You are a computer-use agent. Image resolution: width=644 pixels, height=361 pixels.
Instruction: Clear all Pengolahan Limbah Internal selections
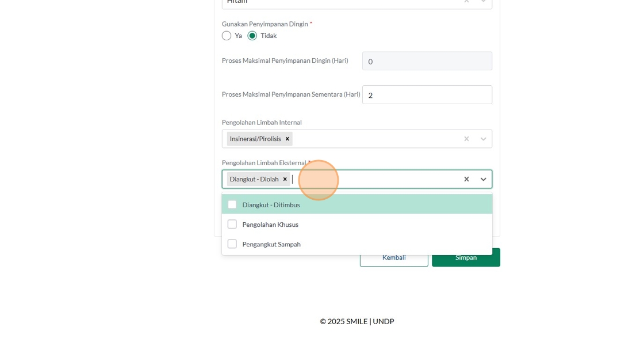pos(466,139)
